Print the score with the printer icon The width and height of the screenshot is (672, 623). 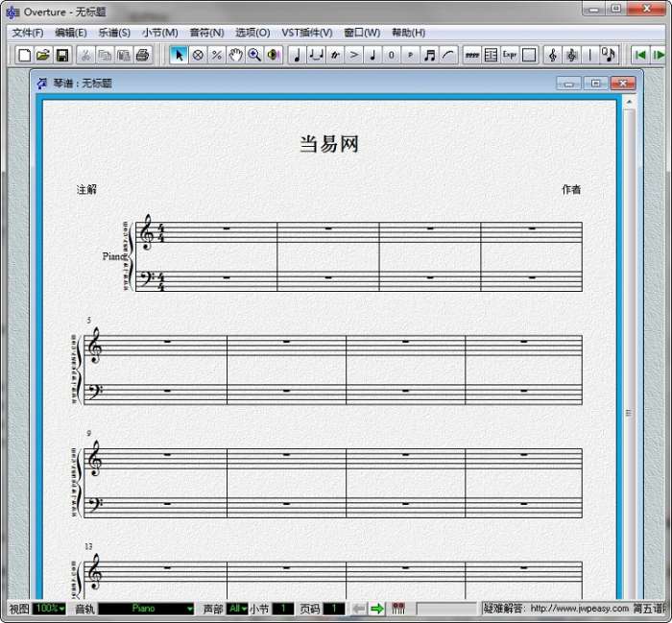click(142, 56)
